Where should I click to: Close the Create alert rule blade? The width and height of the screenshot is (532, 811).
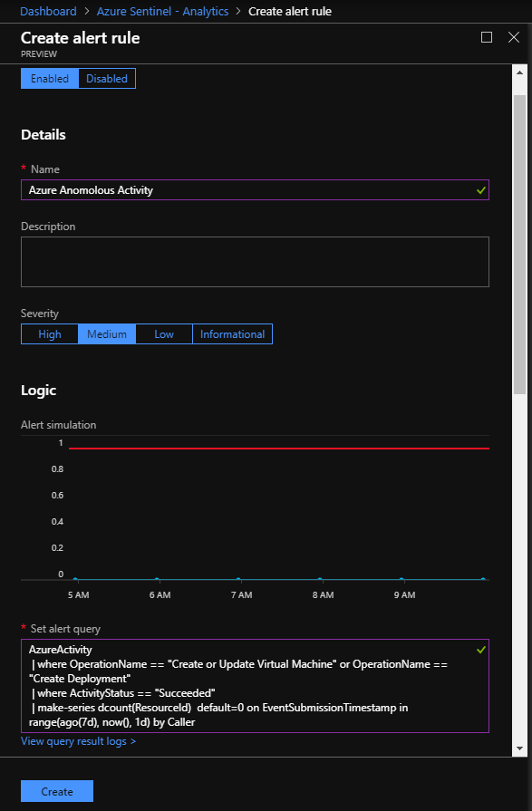(513, 37)
